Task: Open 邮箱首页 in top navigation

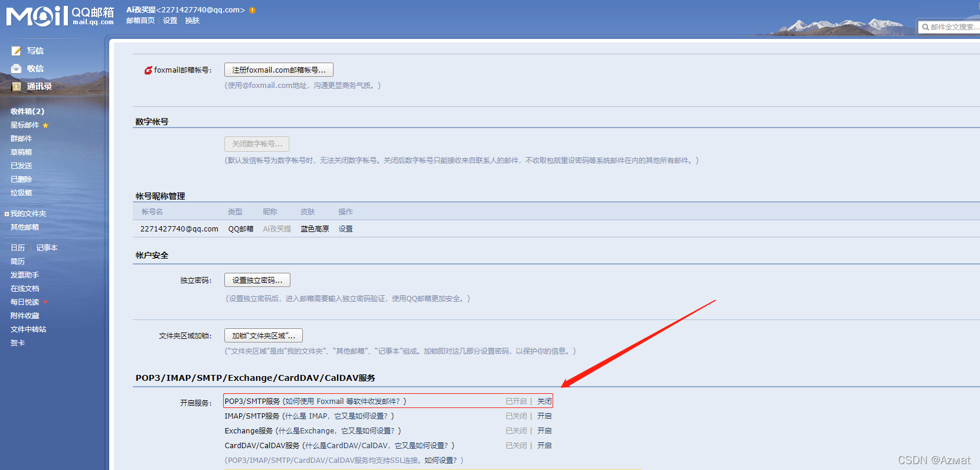Action: pos(141,21)
